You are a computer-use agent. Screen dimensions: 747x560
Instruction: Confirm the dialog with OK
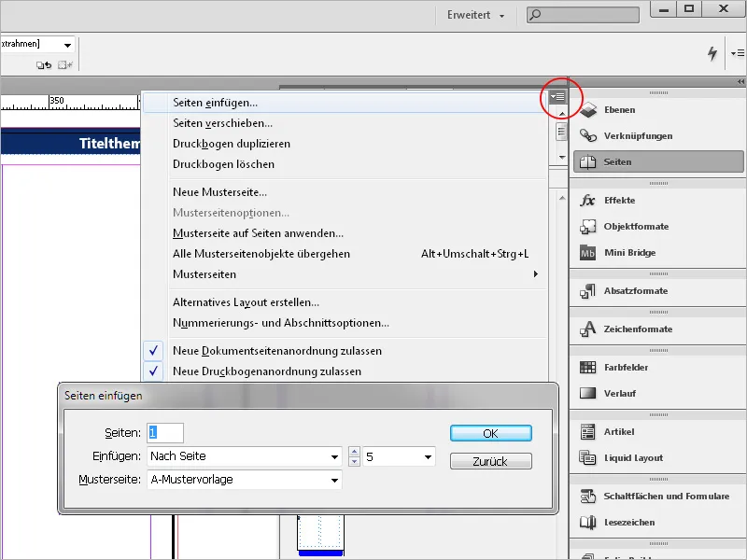click(x=491, y=433)
